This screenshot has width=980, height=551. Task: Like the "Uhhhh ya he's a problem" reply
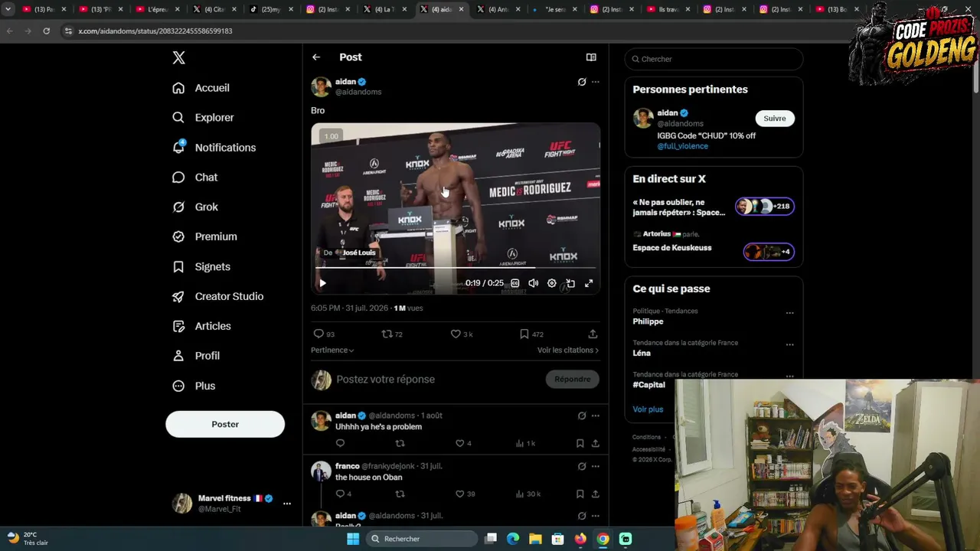click(459, 443)
